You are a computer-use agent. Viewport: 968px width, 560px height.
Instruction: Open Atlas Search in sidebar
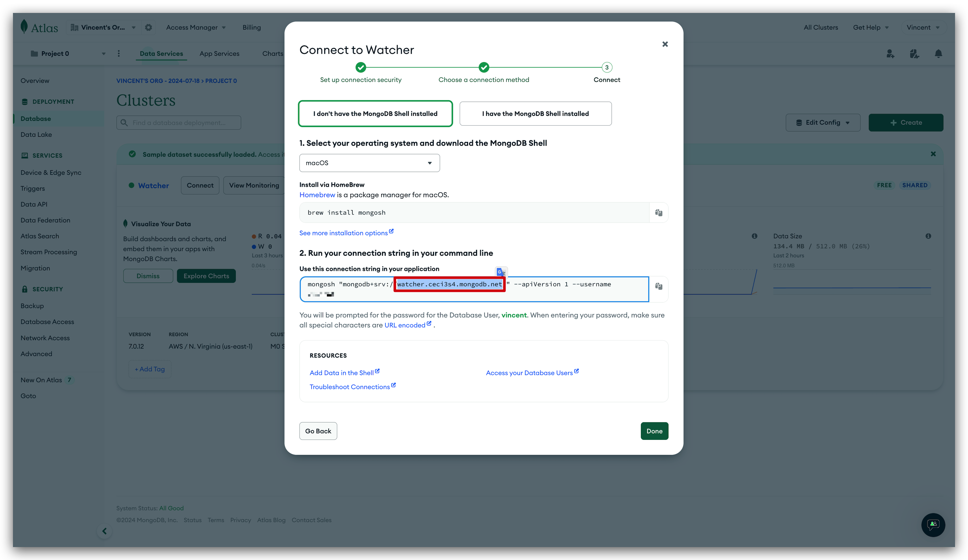tap(40, 236)
